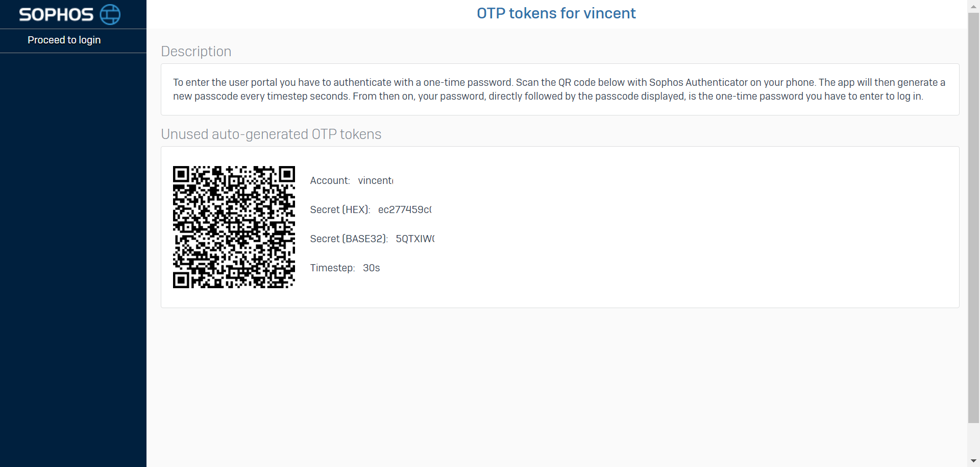Click the QR code for the OTP token
Screen dimensions: 980x467
click(x=234, y=227)
